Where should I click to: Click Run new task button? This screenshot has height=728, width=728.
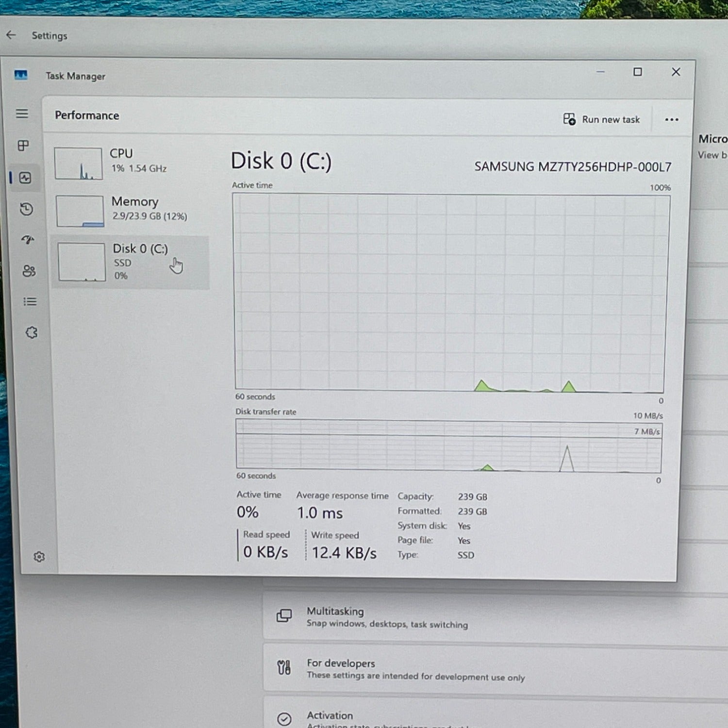tap(601, 119)
